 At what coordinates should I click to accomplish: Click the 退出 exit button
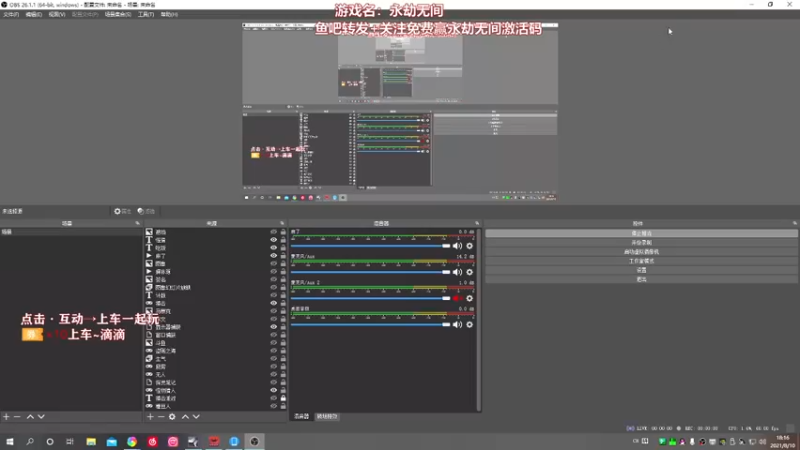(641, 279)
